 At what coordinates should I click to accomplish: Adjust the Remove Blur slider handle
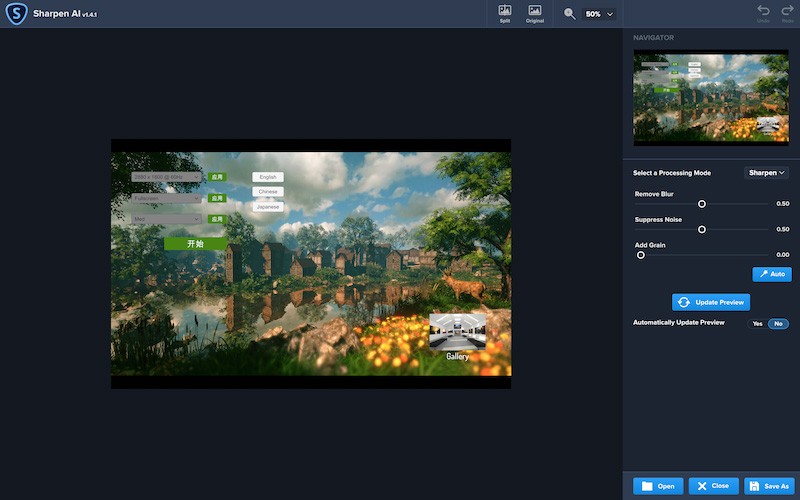pyautogui.click(x=702, y=204)
